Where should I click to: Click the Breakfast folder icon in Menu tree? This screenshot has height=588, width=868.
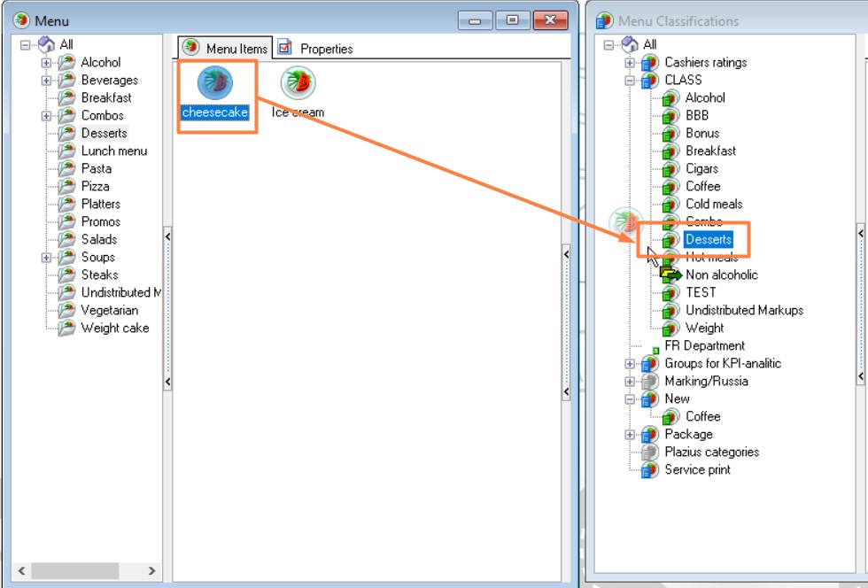pyautogui.click(x=67, y=98)
